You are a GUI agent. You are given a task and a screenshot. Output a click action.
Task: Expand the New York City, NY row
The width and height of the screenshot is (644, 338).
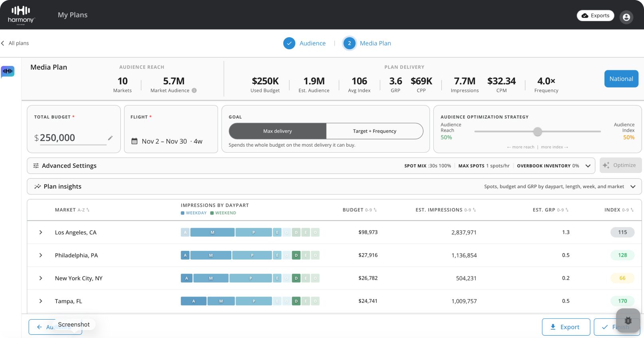[41, 278]
